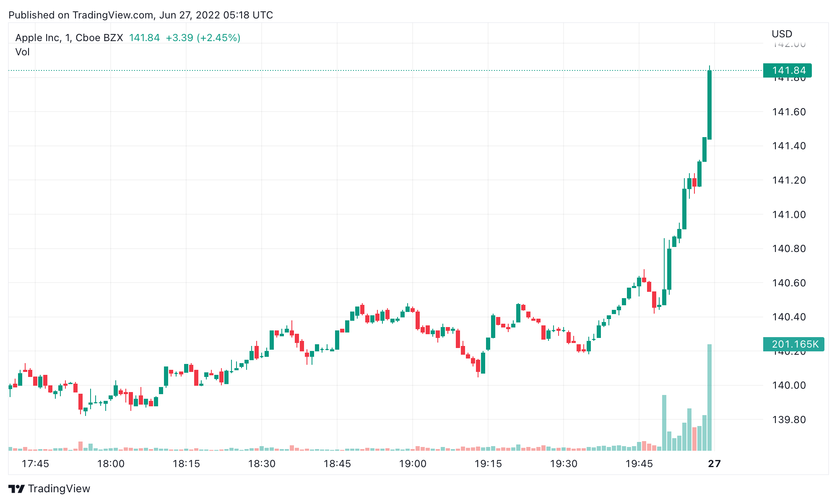The width and height of the screenshot is (837, 504).
Task: Select the 18:30 time axis label
Action: click(x=262, y=464)
